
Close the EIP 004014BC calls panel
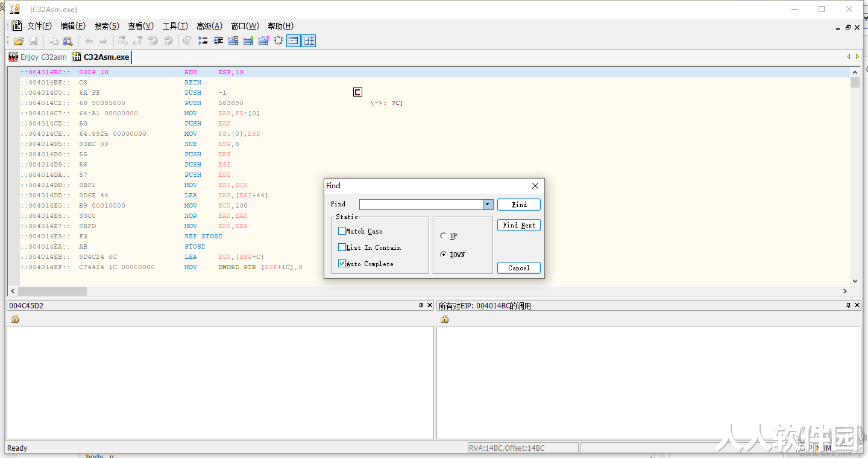(857, 305)
